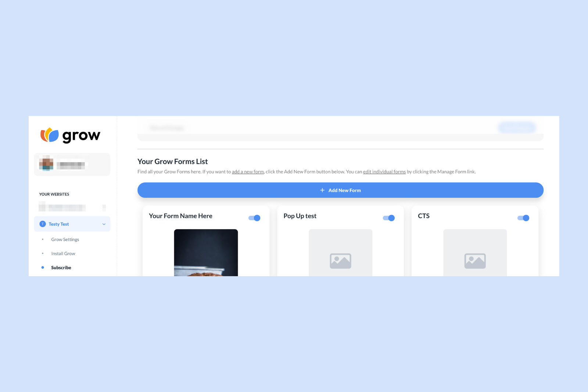
Task: Click the image placeholder icon in Pop Up test
Action: pos(340,261)
